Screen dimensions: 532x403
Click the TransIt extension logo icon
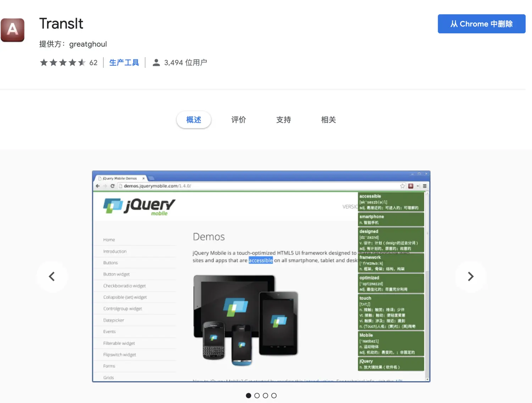[x=12, y=30]
